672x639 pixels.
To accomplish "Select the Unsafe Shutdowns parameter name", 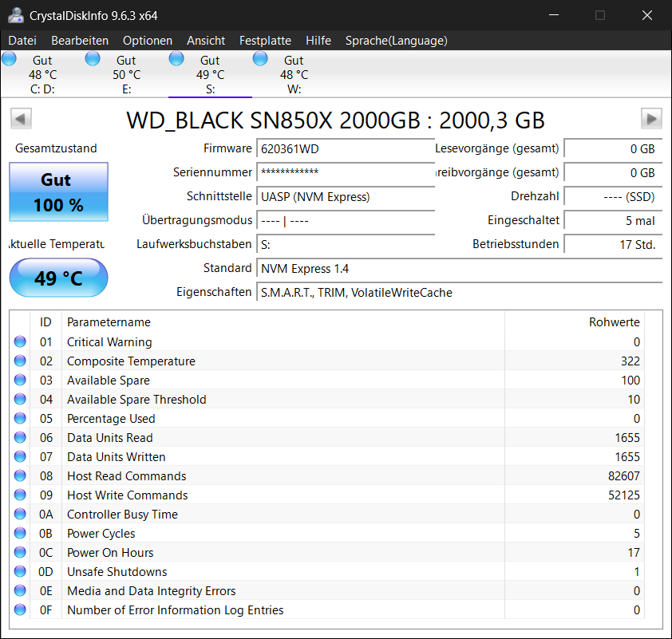I will coord(117,572).
